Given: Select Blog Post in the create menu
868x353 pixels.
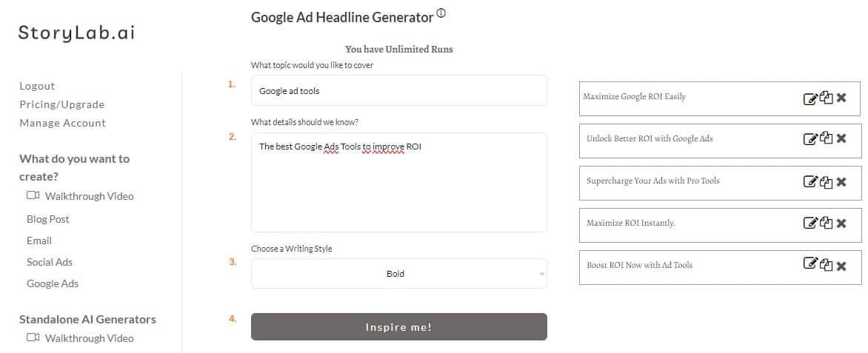Looking at the screenshot, I should tap(48, 219).
